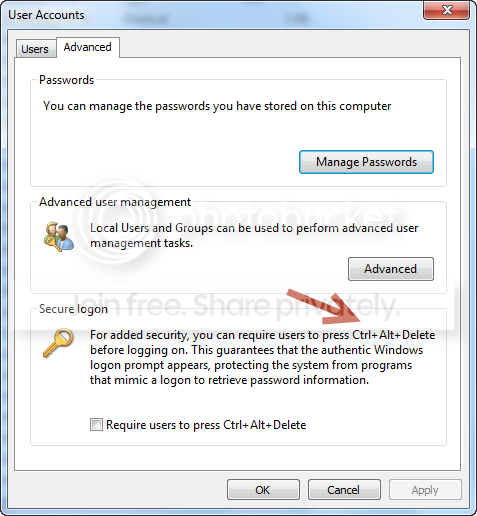Click the Local Users and Groups icon
The height and width of the screenshot is (516, 477).
pyautogui.click(x=59, y=236)
